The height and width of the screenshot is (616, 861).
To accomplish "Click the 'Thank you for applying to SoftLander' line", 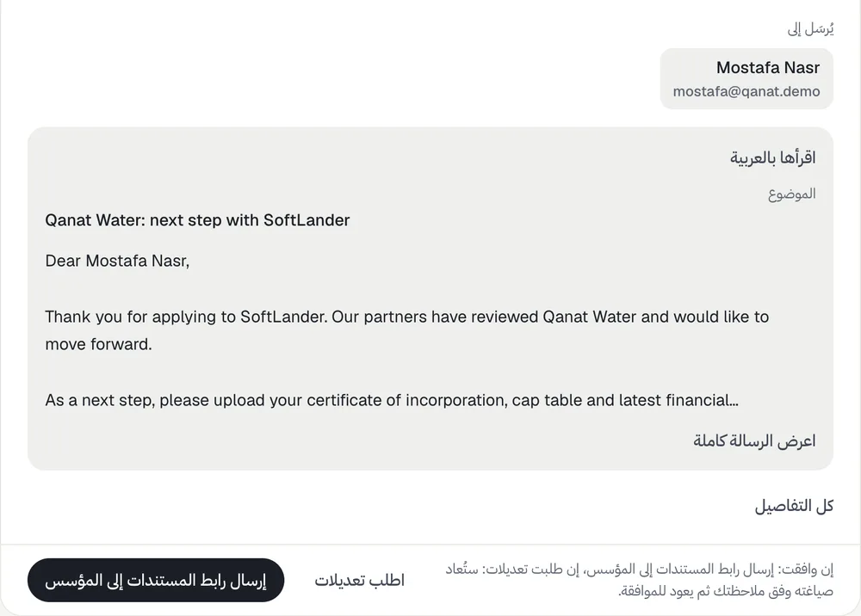I will [x=407, y=317].
